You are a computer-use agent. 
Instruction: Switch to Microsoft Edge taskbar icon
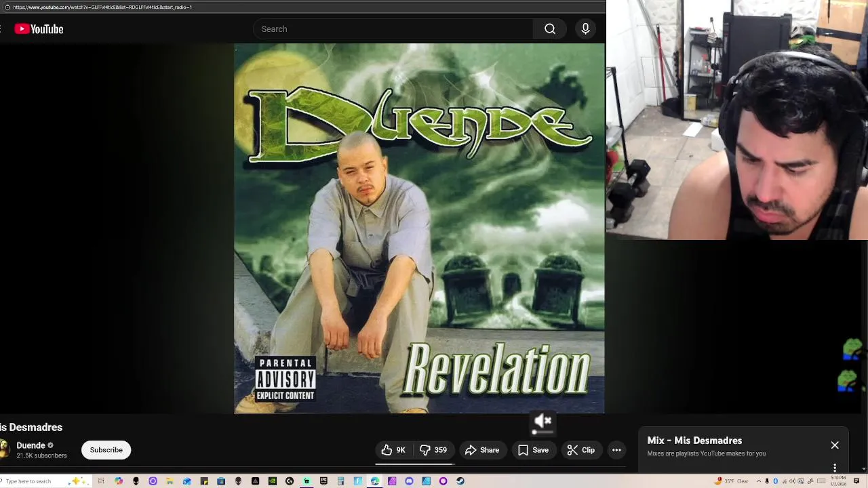pos(374,481)
